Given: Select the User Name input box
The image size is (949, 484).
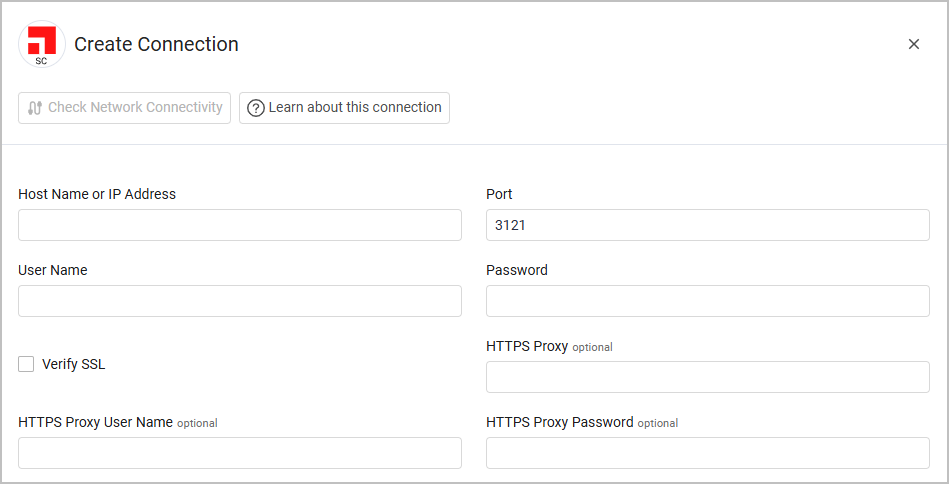Looking at the screenshot, I should tap(240, 301).
